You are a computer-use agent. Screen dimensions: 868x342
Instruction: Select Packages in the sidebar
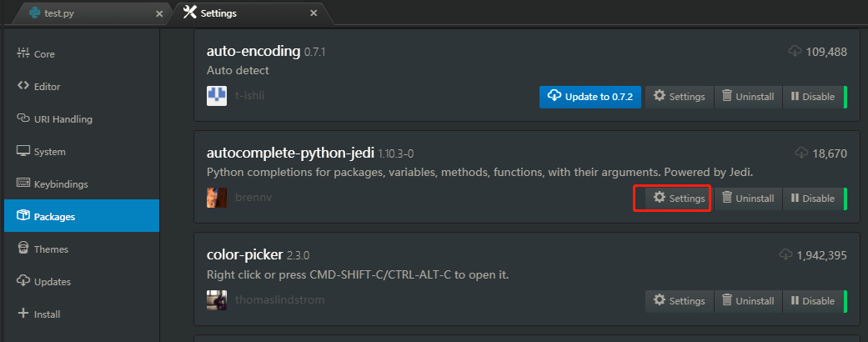pos(54,217)
